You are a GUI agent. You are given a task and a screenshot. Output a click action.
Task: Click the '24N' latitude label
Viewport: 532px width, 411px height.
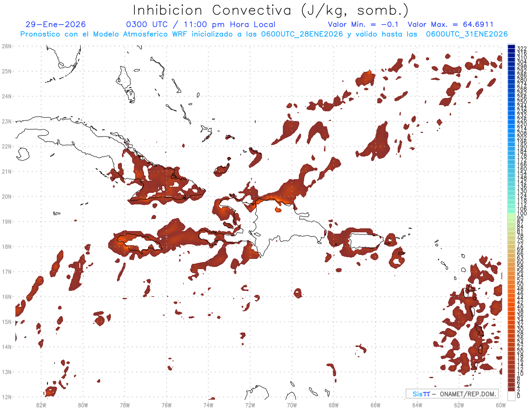click(x=7, y=96)
